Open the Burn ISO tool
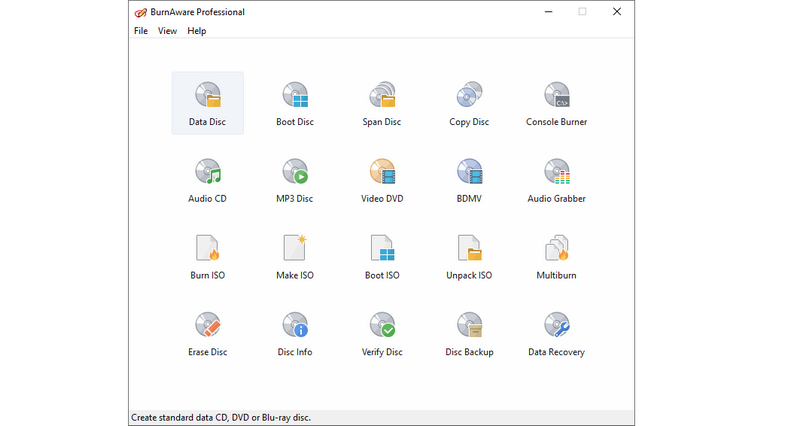Viewport: 800px width, 426px height. [x=208, y=257]
